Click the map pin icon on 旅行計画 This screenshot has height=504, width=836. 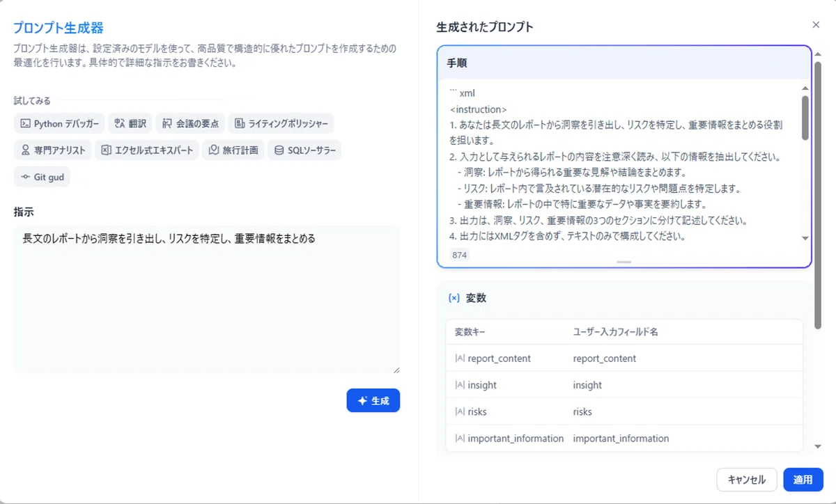click(x=214, y=150)
